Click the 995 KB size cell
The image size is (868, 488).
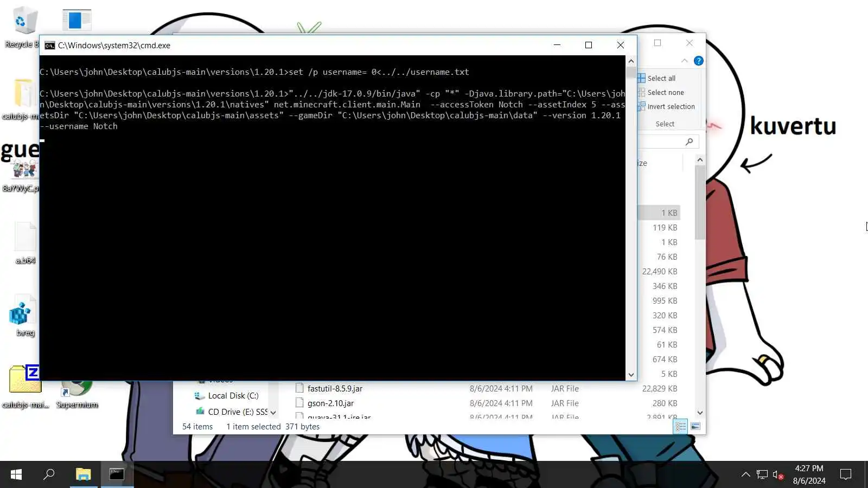665,300
